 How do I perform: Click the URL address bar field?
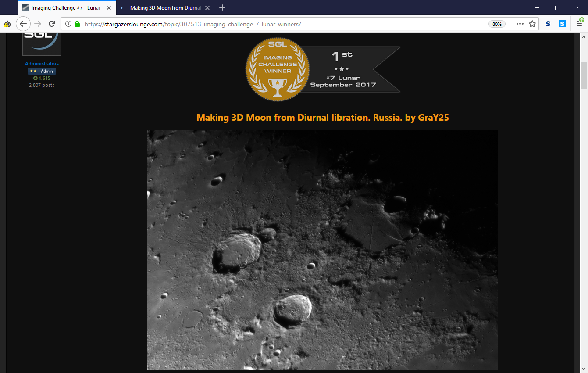(281, 24)
